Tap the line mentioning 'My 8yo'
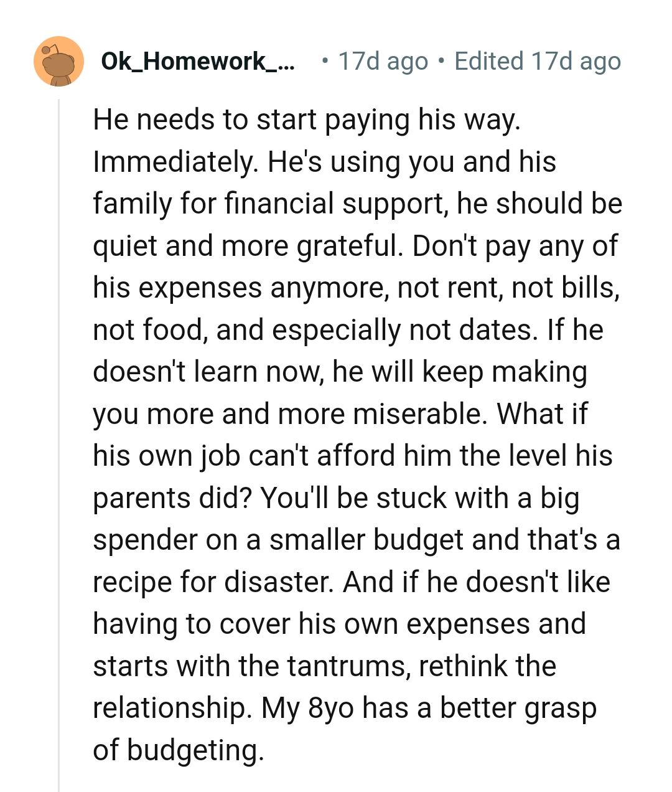Screen dimensions: 672x792 click(345, 708)
